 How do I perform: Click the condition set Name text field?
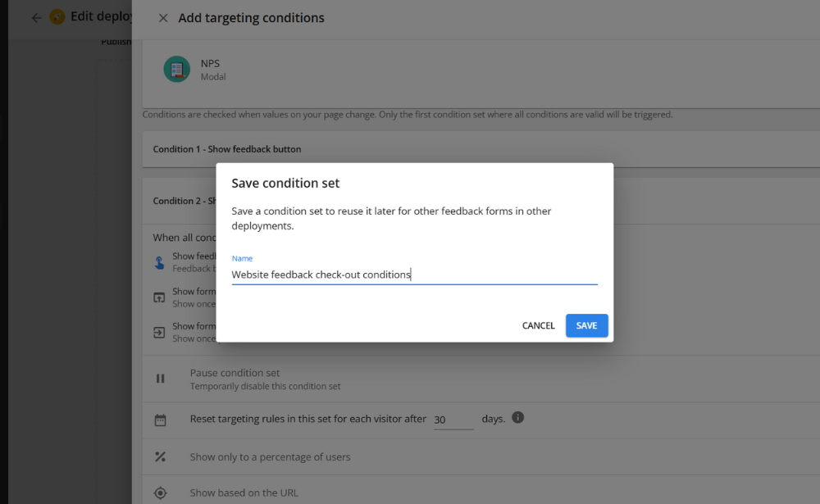tap(414, 275)
